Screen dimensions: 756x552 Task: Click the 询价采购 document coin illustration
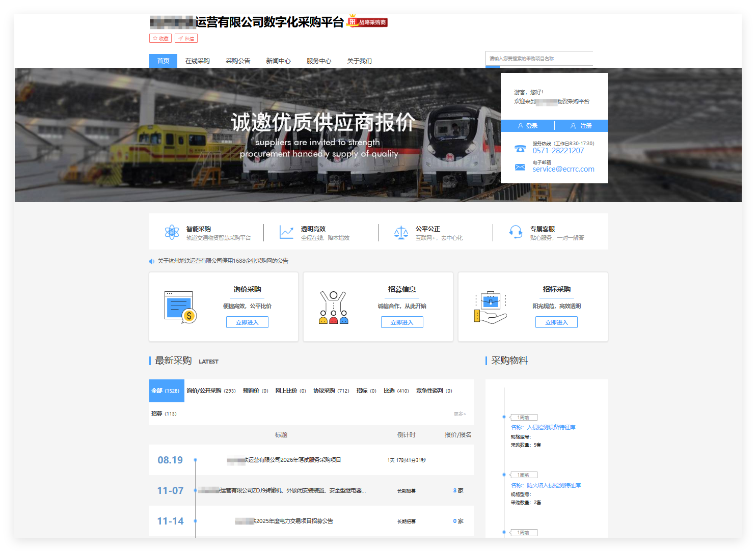tap(180, 307)
